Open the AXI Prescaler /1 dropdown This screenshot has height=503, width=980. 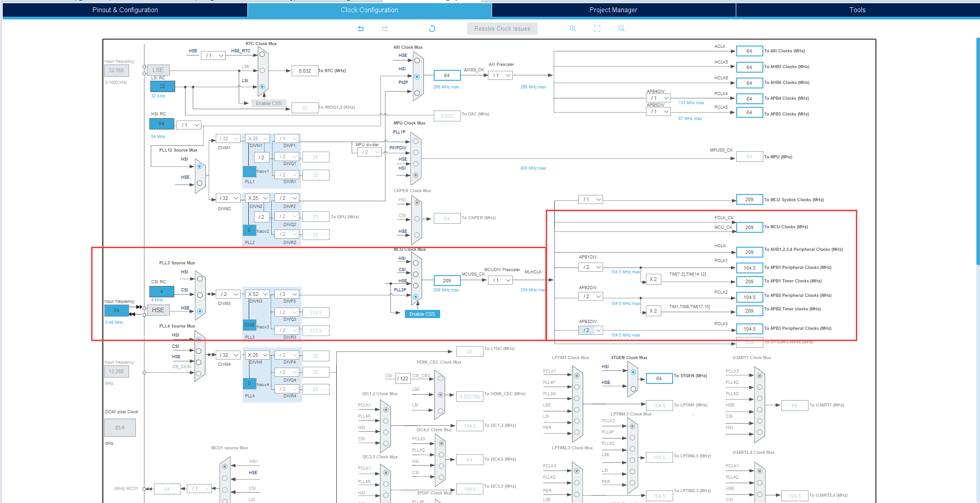click(501, 75)
